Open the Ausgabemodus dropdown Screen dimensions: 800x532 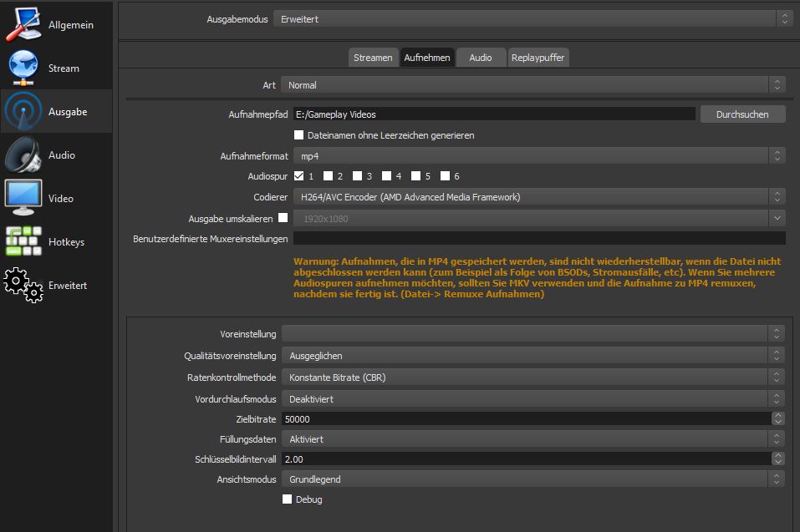coord(532,19)
